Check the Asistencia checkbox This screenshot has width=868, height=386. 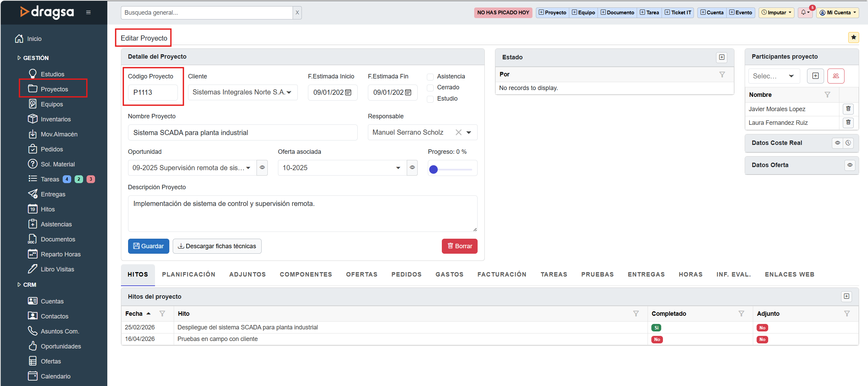430,77
